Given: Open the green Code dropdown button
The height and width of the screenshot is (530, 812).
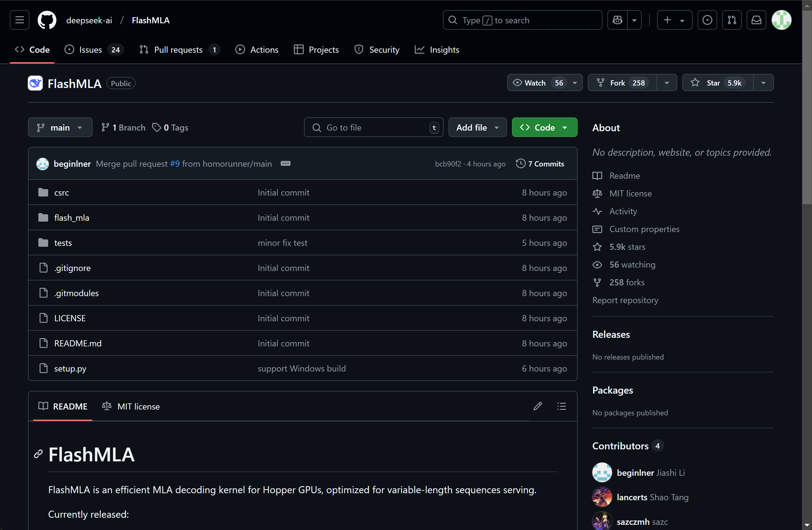Looking at the screenshot, I should (545, 128).
